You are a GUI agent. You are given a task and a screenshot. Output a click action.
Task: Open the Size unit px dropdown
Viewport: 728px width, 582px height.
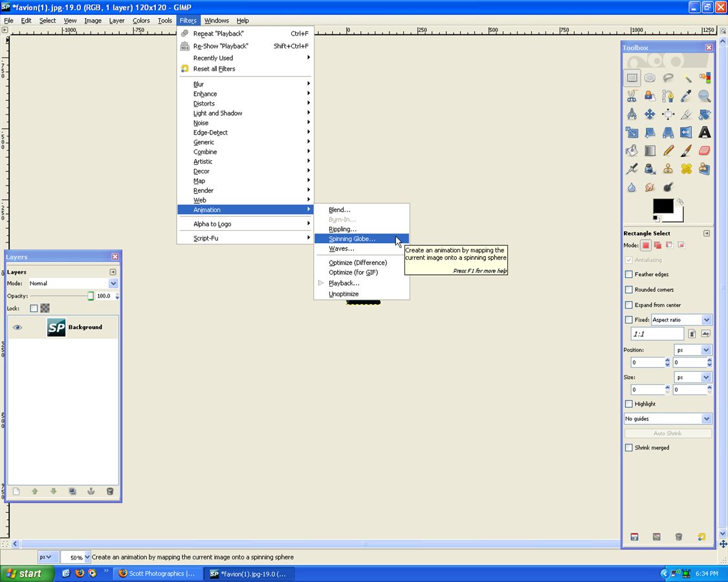[x=692, y=377]
